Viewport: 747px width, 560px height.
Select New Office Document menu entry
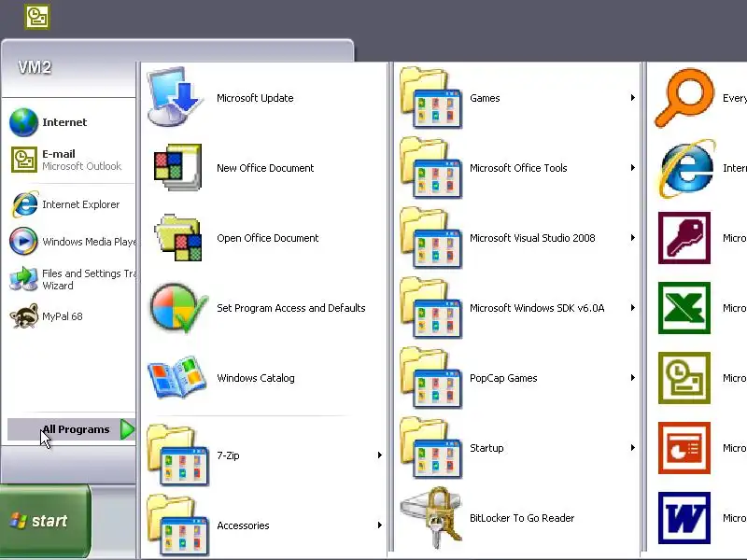pyautogui.click(x=264, y=168)
